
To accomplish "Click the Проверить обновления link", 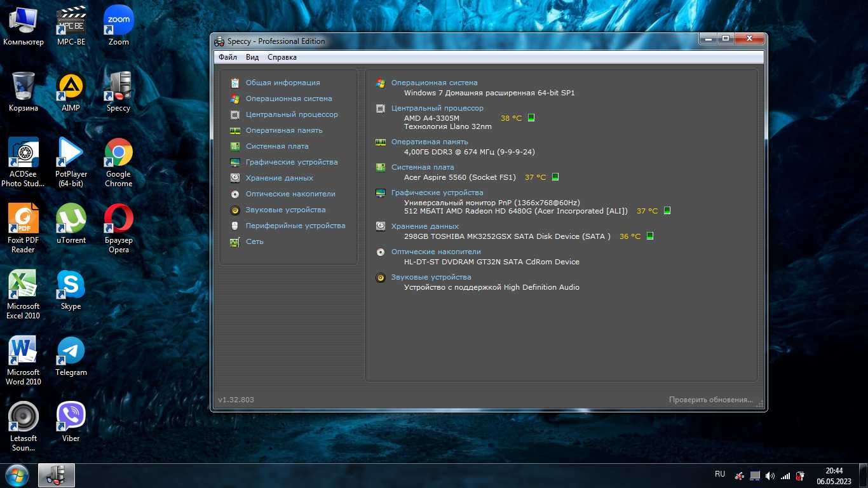I will pos(710,400).
